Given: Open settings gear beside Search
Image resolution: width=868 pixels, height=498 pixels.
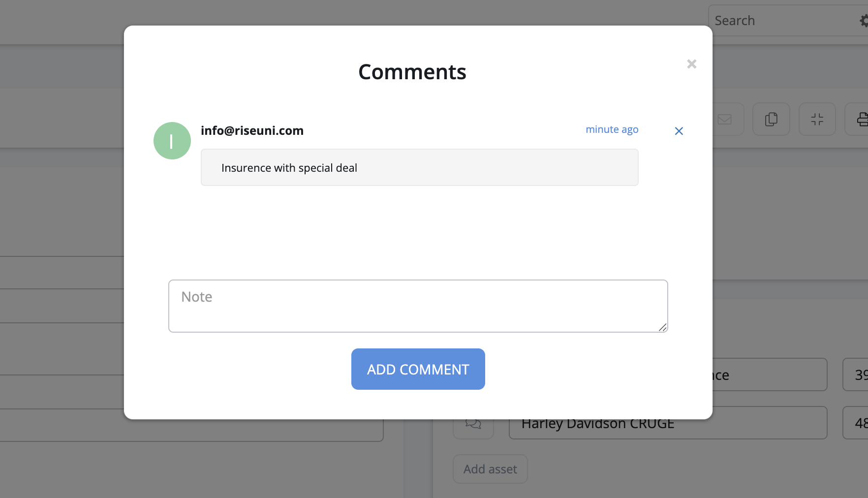Looking at the screenshot, I should (864, 21).
